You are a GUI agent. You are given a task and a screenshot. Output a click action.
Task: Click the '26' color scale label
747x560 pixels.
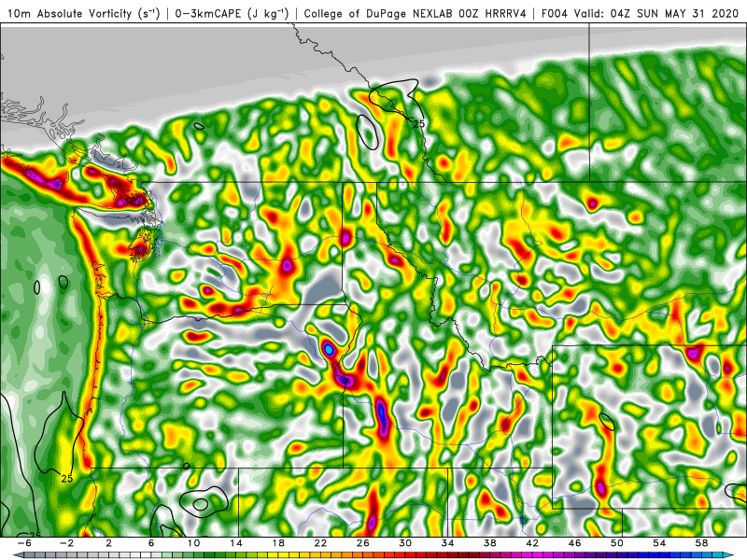point(363,543)
